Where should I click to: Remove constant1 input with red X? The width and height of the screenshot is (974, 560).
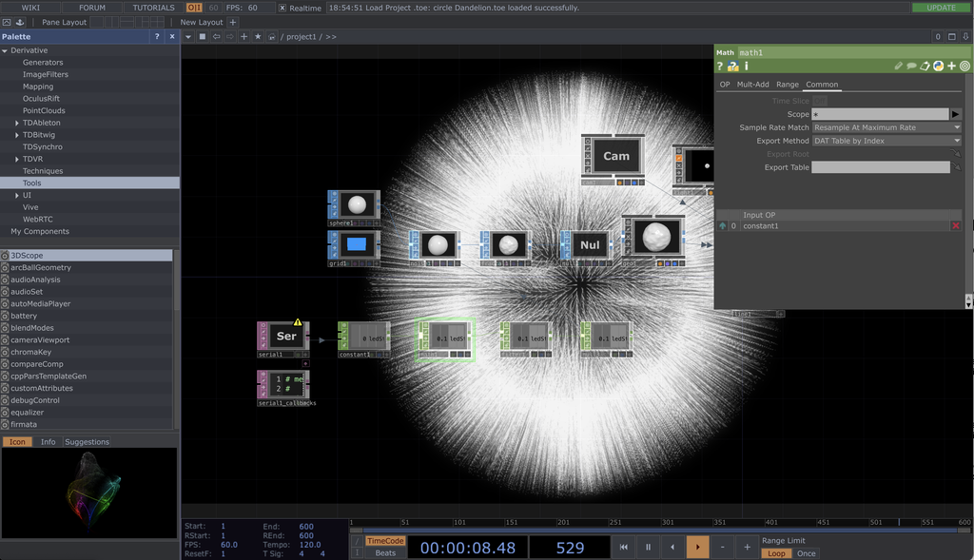tap(956, 226)
